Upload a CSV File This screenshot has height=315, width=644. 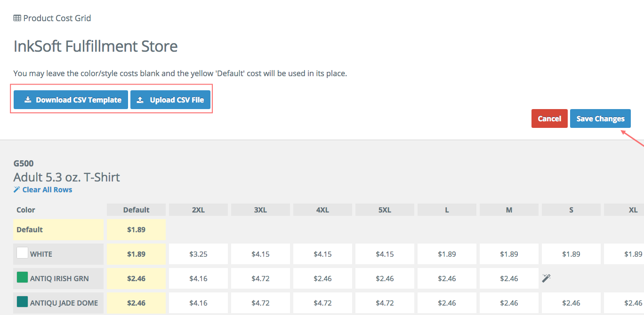point(170,100)
